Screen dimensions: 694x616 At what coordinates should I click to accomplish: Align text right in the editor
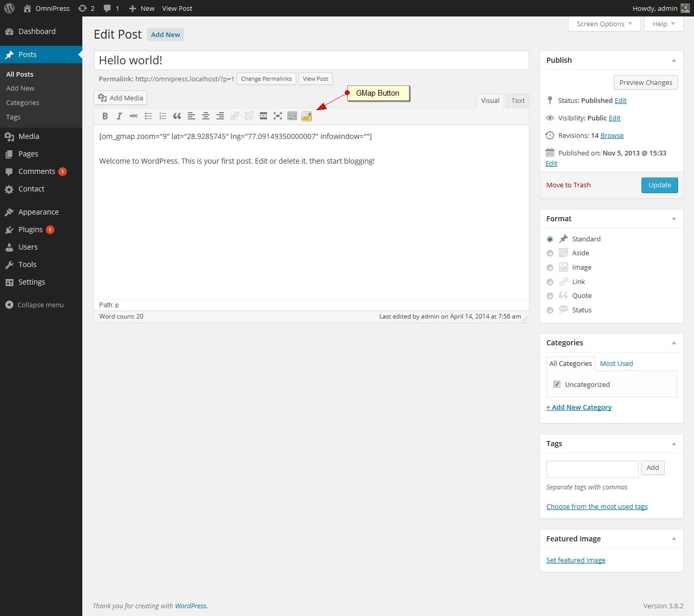tap(220, 116)
